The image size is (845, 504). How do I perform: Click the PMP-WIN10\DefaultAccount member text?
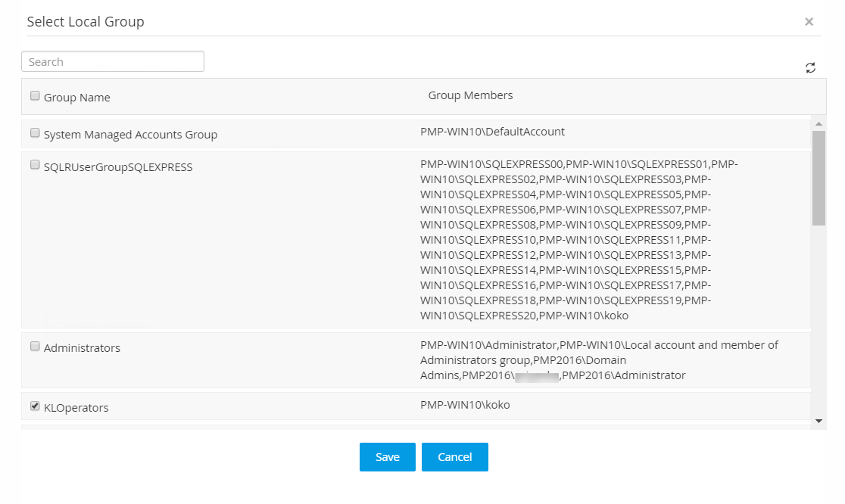pyautogui.click(x=493, y=132)
